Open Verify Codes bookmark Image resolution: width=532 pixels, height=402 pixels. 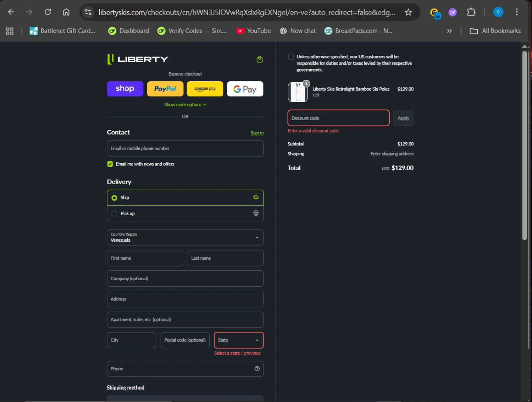coord(192,31)
